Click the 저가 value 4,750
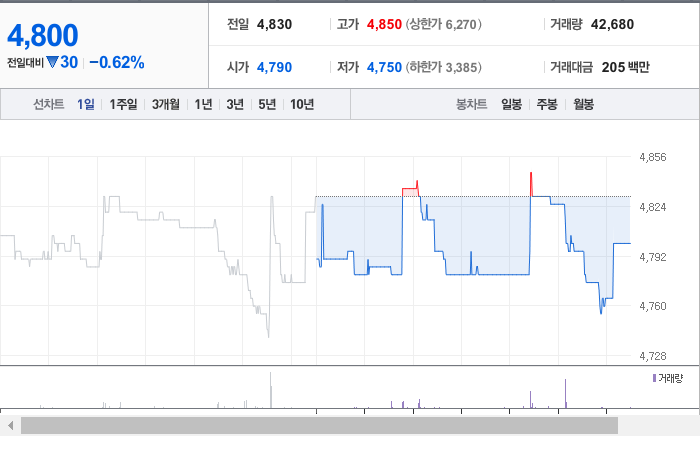This screenshot has width=700, height=450. (x=384, y=67)
